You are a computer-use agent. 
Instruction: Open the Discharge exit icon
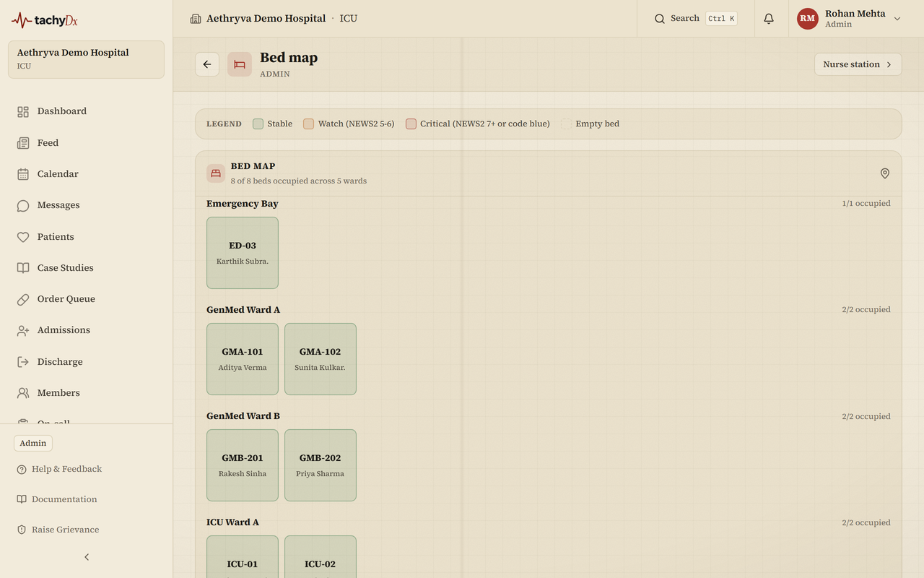click(x=23, y=362)
